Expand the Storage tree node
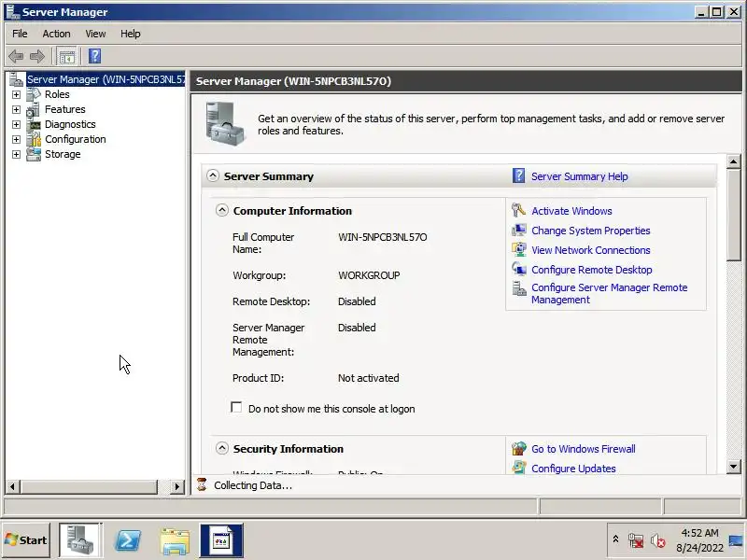The image size is (747, 560). (x=16, y=155)
